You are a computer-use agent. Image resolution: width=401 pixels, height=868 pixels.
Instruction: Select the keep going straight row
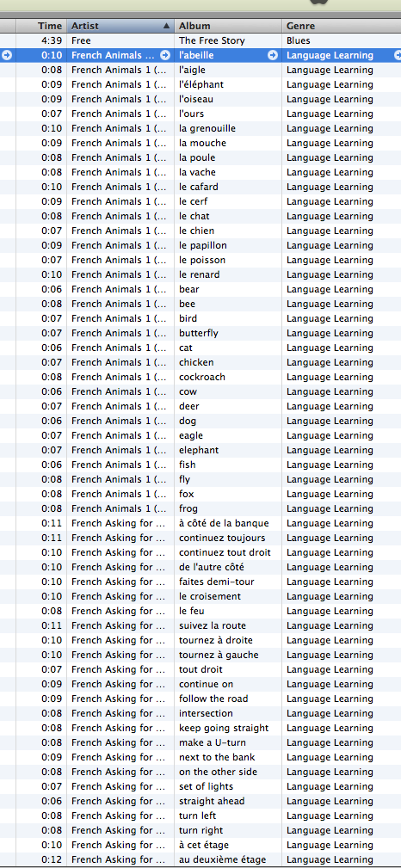tap(200, 728)
